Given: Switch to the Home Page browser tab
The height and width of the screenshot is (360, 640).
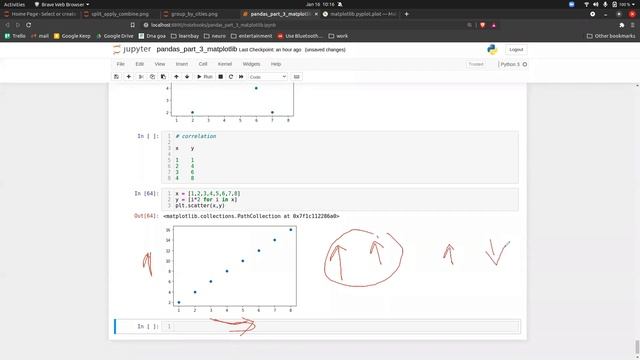Looking at the screenshot, I should point(40,14).
